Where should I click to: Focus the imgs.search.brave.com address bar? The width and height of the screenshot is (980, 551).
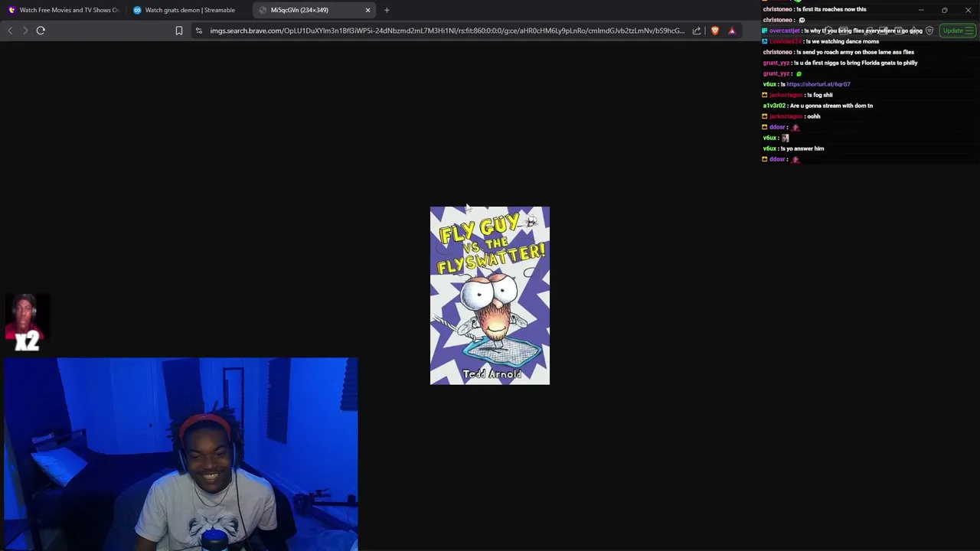point(447,31)
